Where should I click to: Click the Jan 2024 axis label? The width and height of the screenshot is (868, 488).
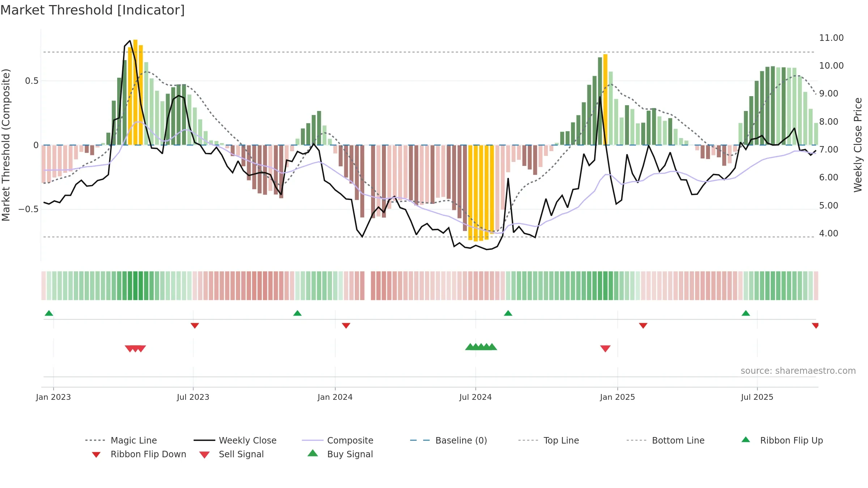pyautogui.click(x=335, y=397)
